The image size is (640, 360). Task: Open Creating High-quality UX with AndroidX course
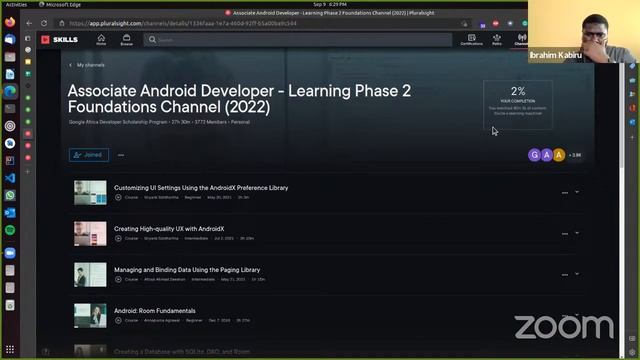[169, 229]
